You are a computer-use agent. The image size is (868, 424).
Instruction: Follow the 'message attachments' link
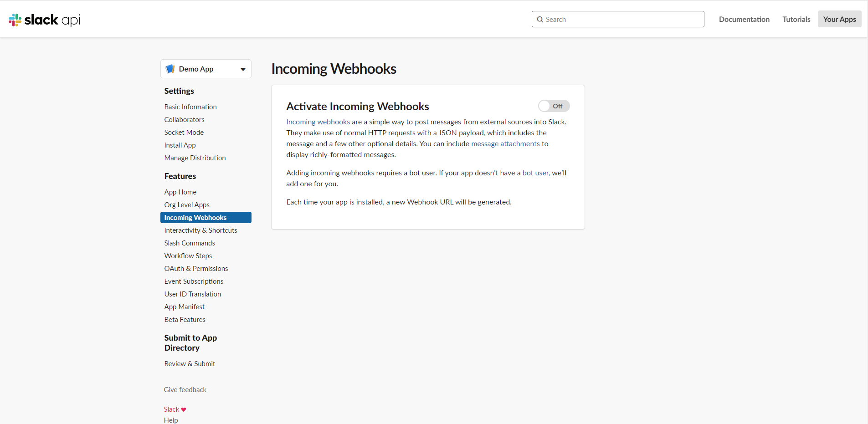[505, 143]
